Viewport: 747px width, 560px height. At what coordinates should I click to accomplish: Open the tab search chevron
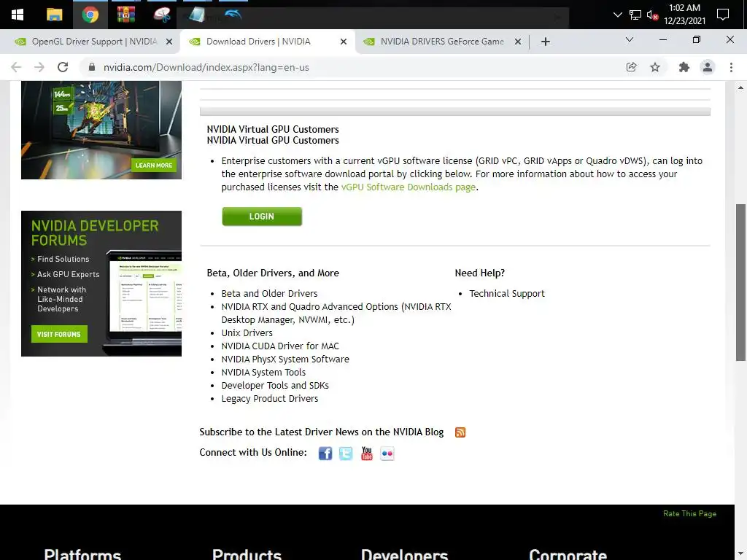[630, 39]
